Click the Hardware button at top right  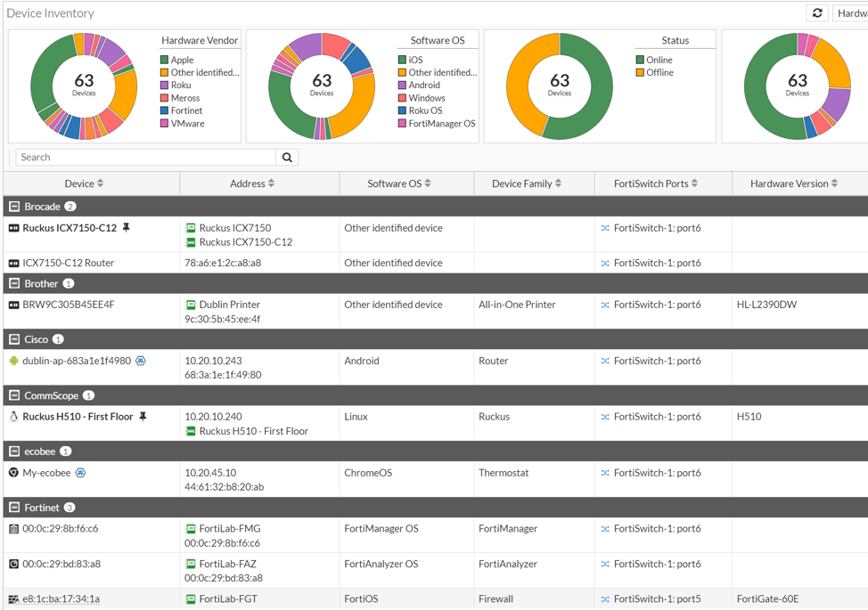coord(851,12)
